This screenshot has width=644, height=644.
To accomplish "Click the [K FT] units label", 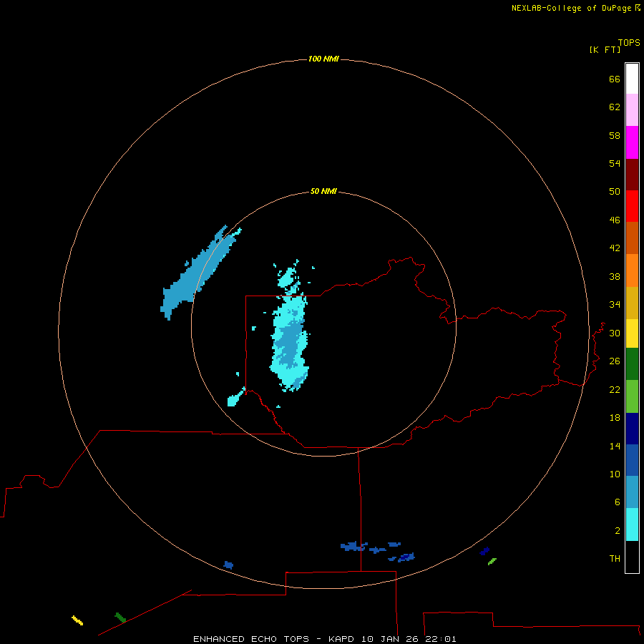I will (x=605, y=50).
